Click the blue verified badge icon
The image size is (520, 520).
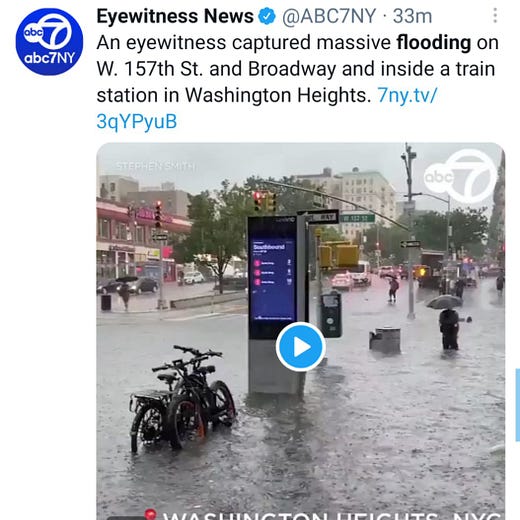point(267,16)
